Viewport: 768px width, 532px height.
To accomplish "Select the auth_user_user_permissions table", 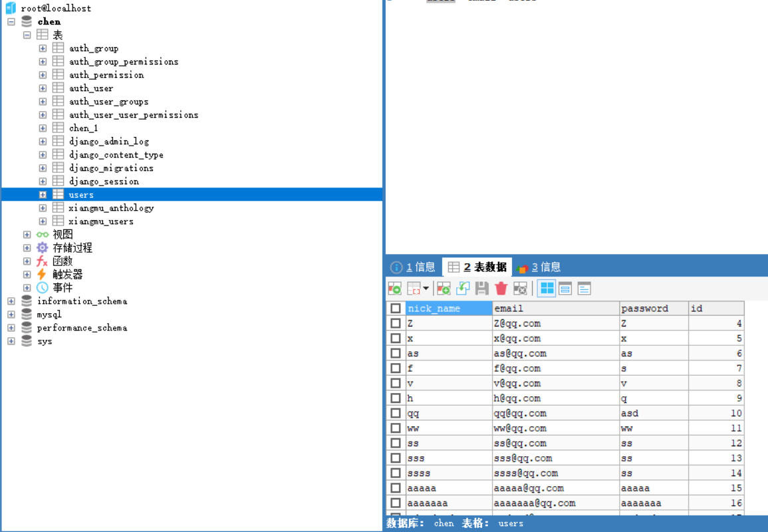I will coord(134,114).
